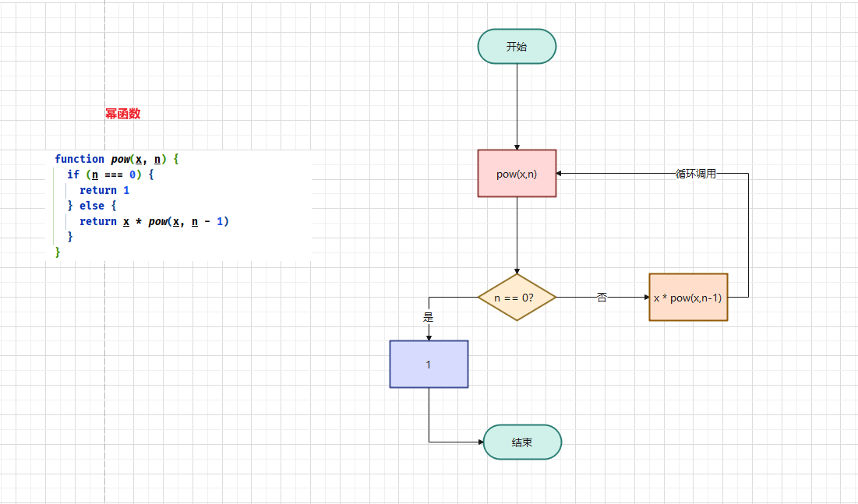Select the n == 0? decision diamond

point(517,297)
